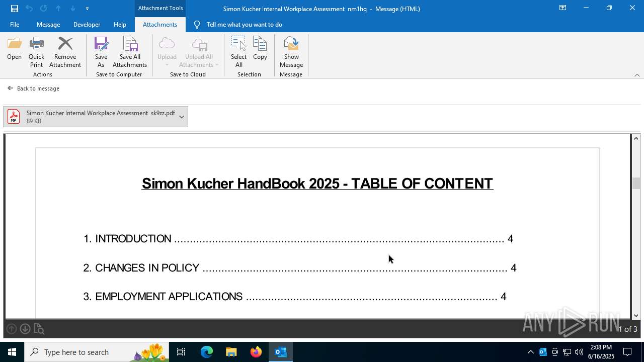The height and width of the screenshot is (362, 644).
Task: Click the EMPLOYMENT APPLICATIONS entry
Action: pyautogui.click(x=295, y=297)
